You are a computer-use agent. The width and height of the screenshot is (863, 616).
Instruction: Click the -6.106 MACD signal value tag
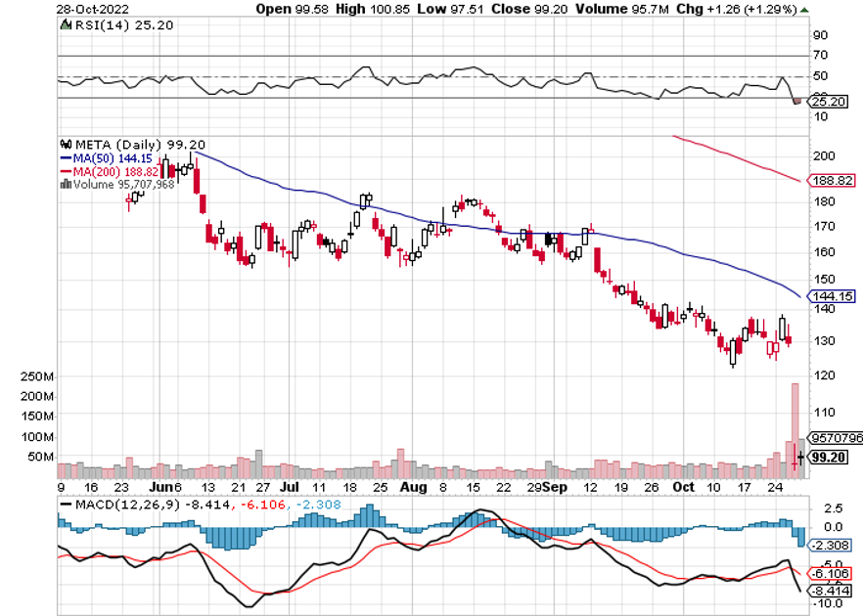831,572
